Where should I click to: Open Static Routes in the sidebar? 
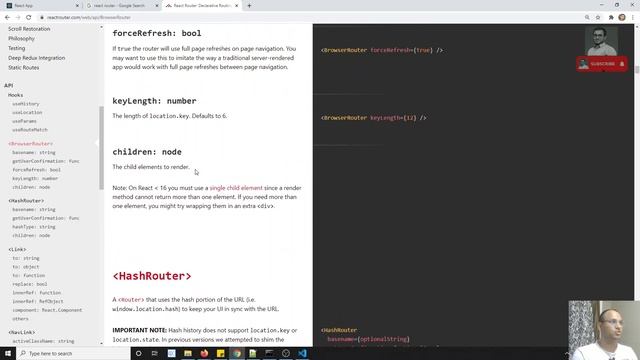tap(24, 68)
